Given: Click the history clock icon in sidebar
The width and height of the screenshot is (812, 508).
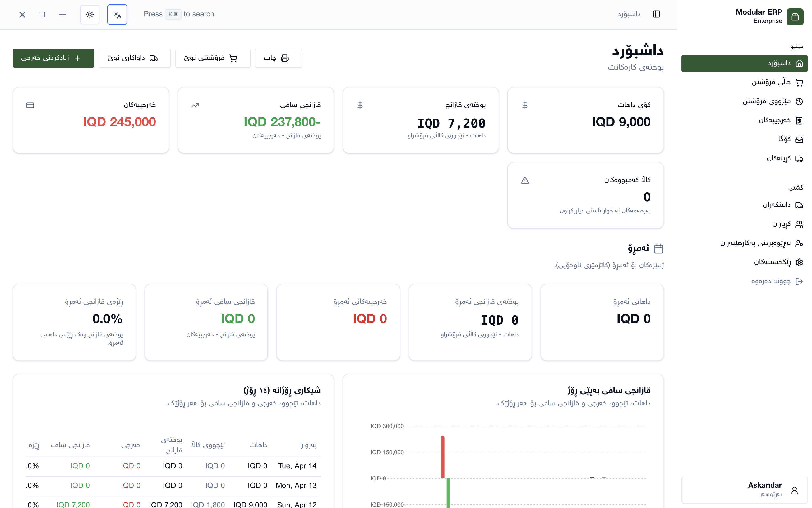Looking at the screenshot, I should [799, 101].
